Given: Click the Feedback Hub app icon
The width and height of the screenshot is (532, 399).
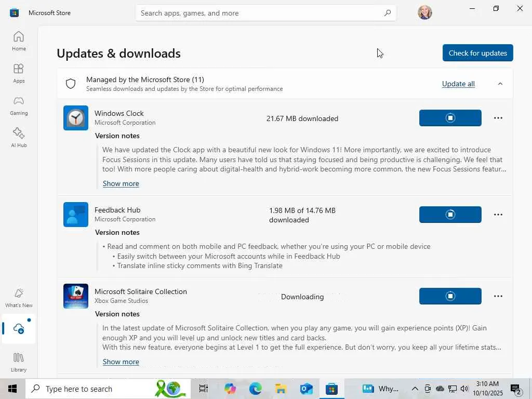Looking at the screenshot, I should 76,215.
